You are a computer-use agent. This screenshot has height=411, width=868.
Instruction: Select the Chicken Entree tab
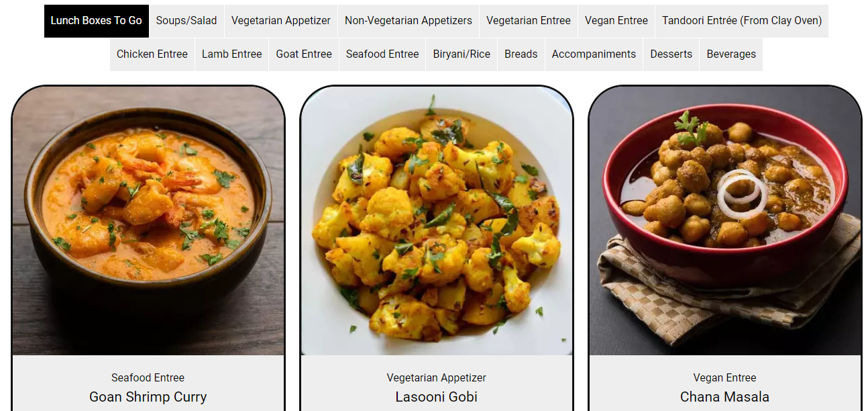[152, 54]
